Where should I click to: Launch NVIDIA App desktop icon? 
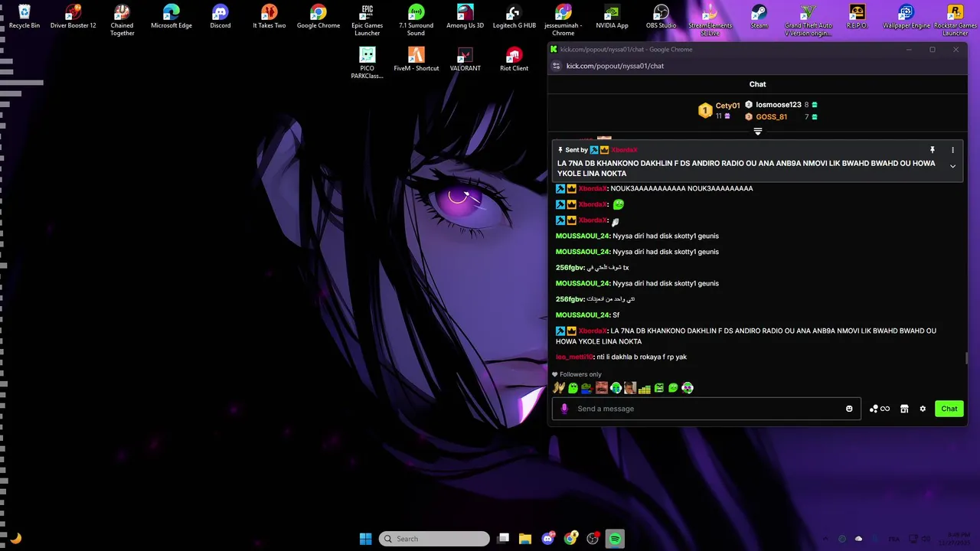pos(612,17)
